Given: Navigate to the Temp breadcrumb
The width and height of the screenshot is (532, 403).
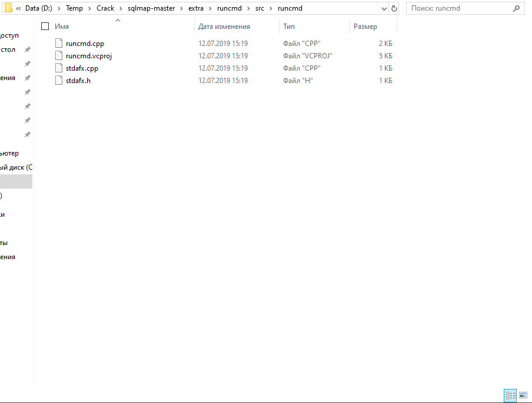Looking at the screenshot, I should (74, 8).
